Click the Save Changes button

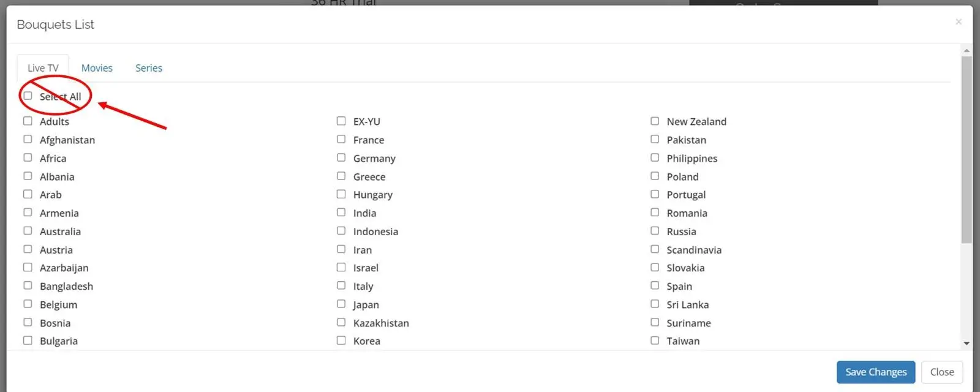[x=876, y=372]
